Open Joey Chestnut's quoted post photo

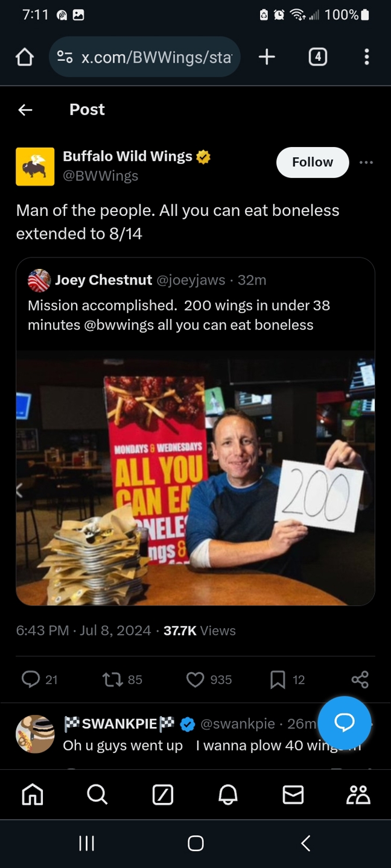[195, 477]
